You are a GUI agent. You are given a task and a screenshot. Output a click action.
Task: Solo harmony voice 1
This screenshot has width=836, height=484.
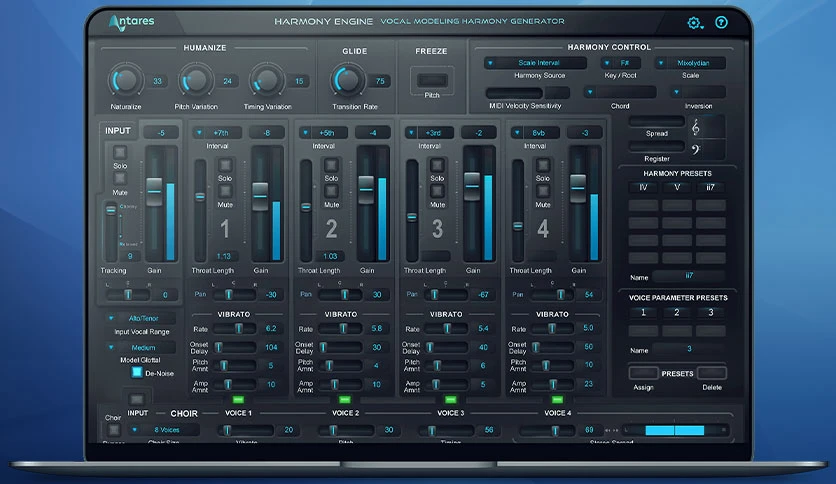pos(225,165)
